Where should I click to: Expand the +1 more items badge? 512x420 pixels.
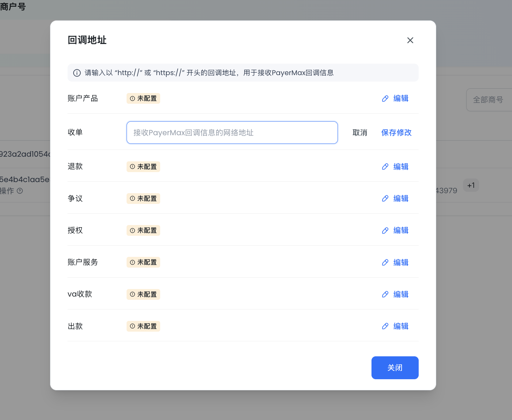[471, 185]
